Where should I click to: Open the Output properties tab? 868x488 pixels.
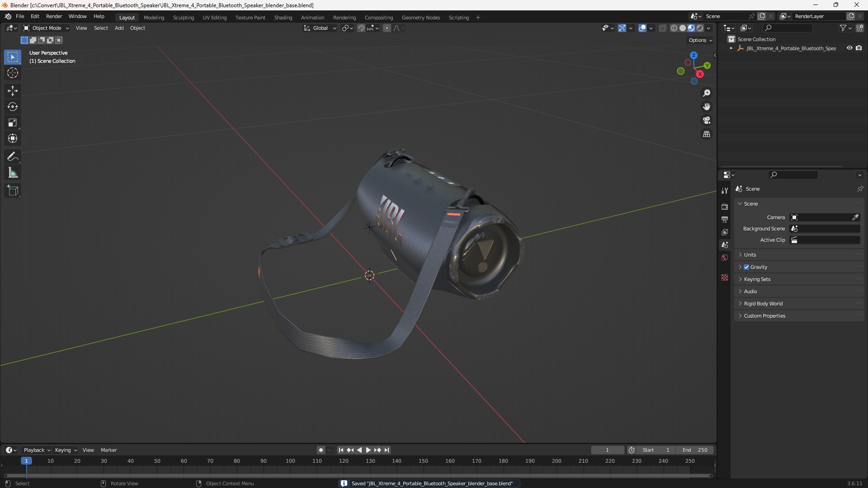[725, 219]
